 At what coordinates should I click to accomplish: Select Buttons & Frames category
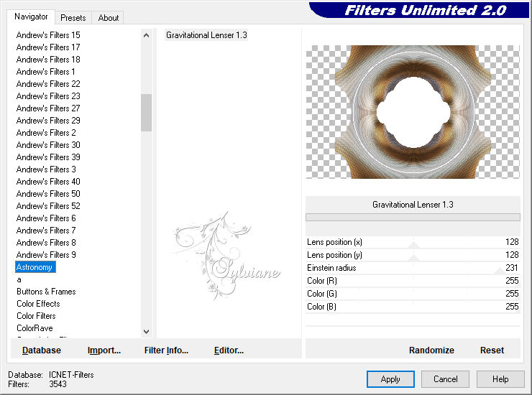click(x=46, y=292)
